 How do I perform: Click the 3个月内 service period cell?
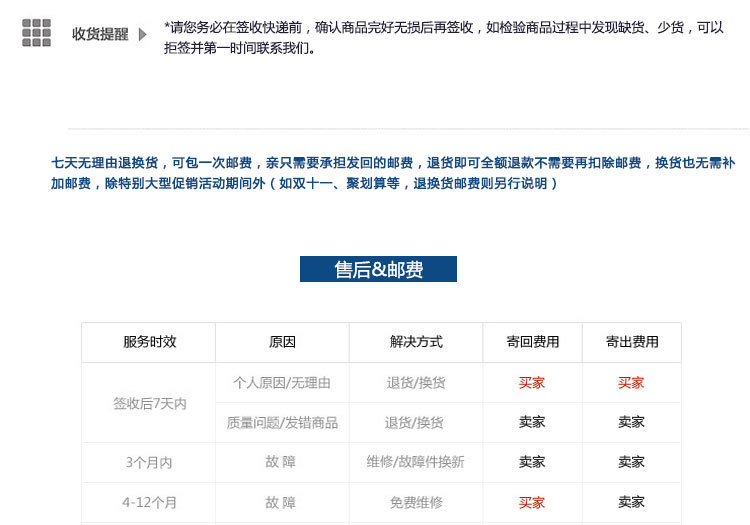coord(149,463)
